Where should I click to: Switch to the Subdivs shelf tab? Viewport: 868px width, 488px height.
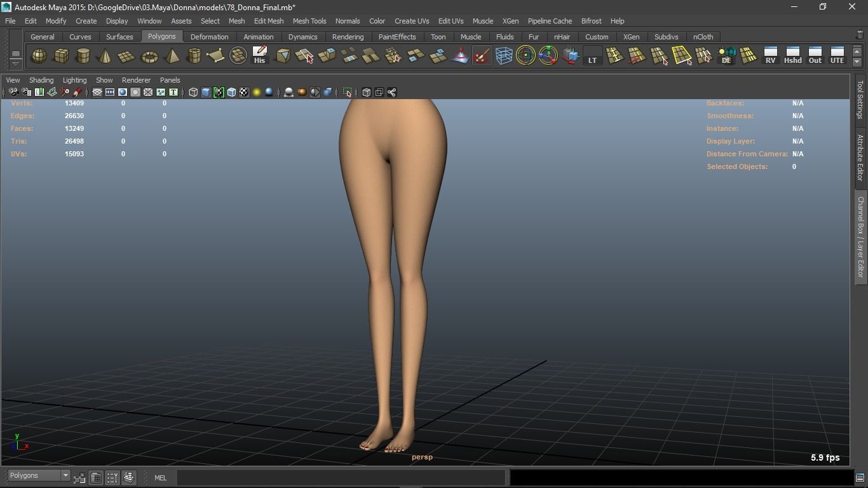point(666,37)
